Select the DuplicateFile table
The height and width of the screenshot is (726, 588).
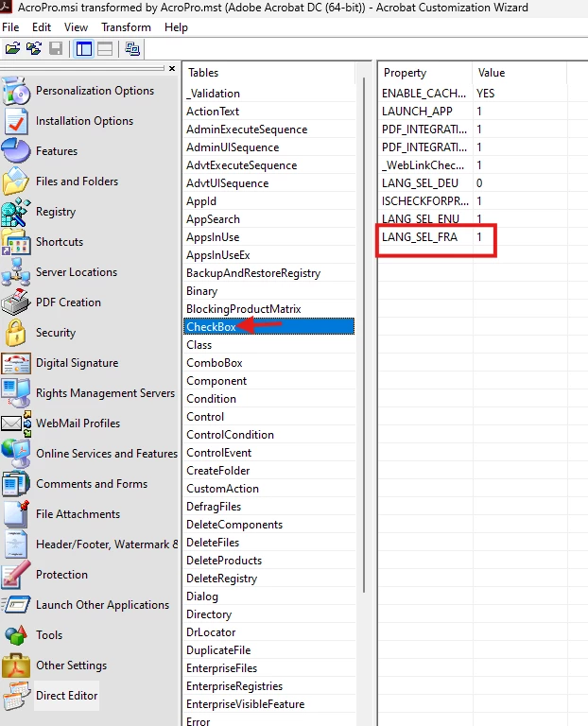tap(269, 650)
